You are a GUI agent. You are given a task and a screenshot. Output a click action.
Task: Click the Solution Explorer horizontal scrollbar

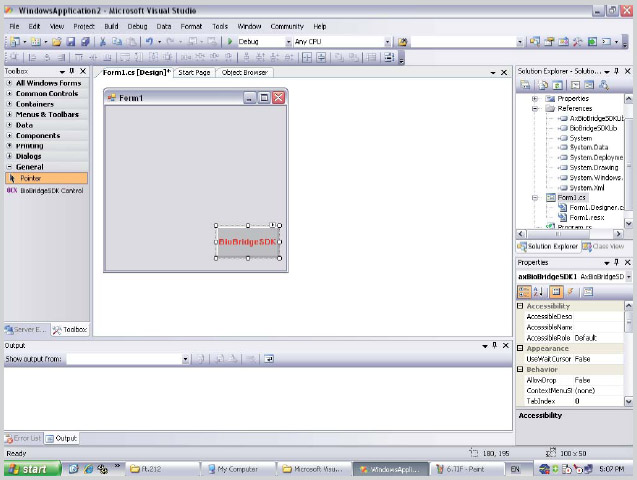570,234
